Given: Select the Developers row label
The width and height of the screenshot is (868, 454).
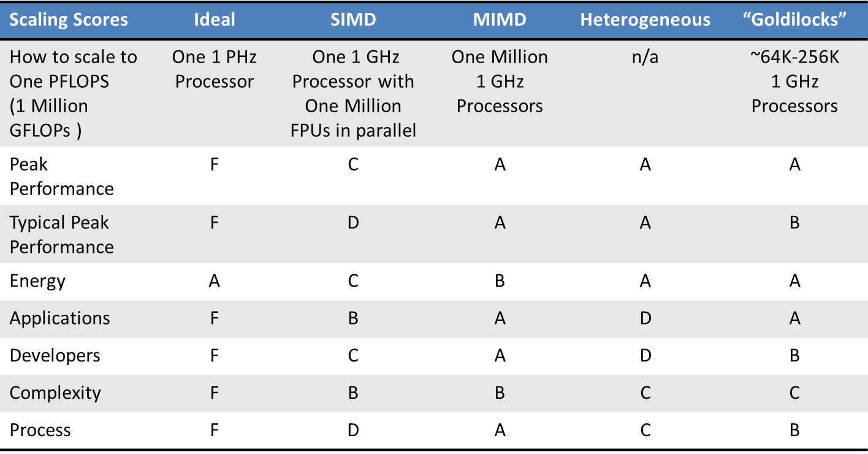Looking at the screenshot, I should [55, 355].
